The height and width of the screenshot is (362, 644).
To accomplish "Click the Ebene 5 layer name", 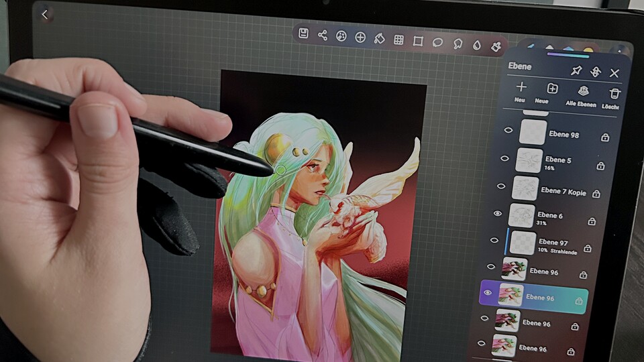I will (x=558, y=160).
